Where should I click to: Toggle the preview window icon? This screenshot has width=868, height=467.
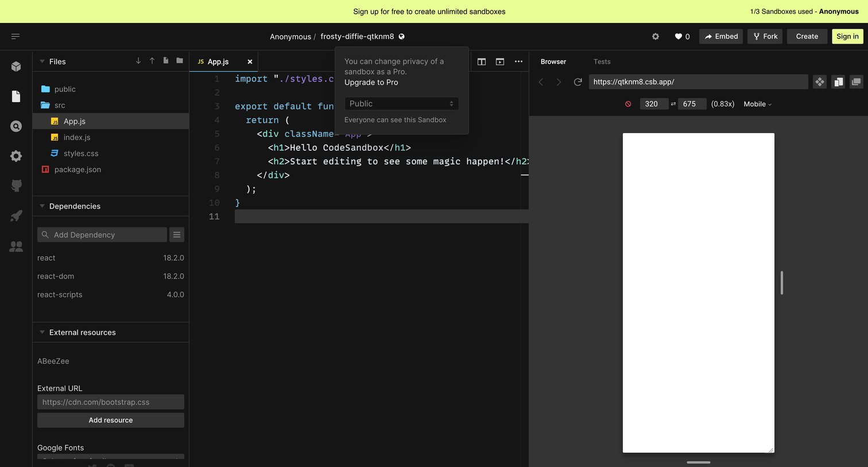coord(500,61)
